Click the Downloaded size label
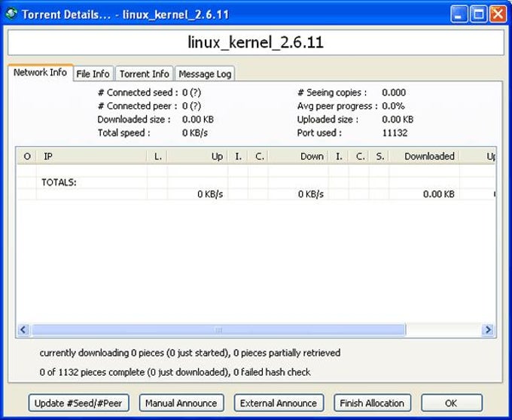Viewport: 512px width, 420px height. point(134,120)
